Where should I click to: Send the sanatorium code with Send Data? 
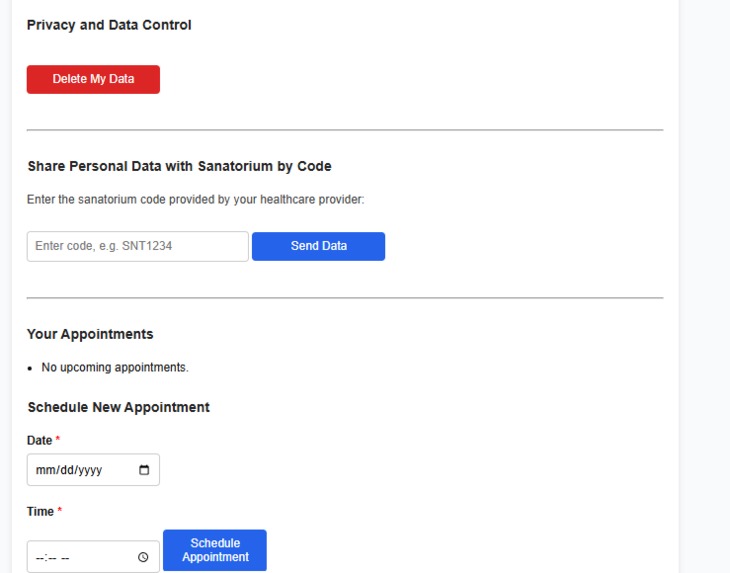click(x=318, y=246)
